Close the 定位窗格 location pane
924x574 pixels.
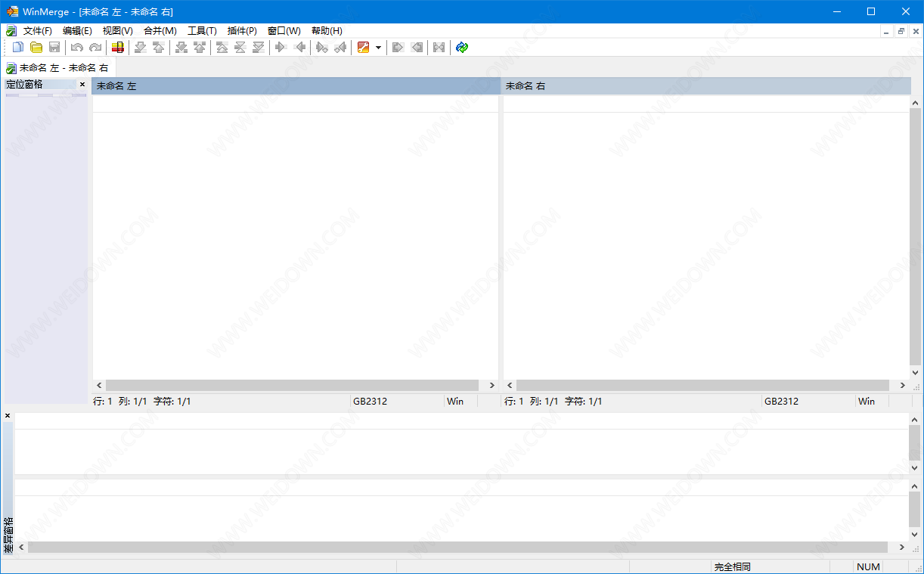[x=82, y=85]
